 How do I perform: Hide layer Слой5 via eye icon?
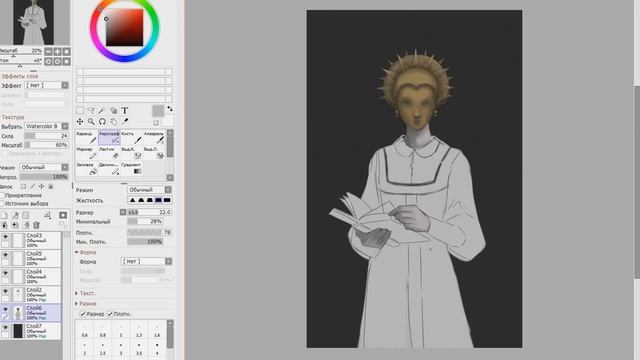tap(5, 255)
